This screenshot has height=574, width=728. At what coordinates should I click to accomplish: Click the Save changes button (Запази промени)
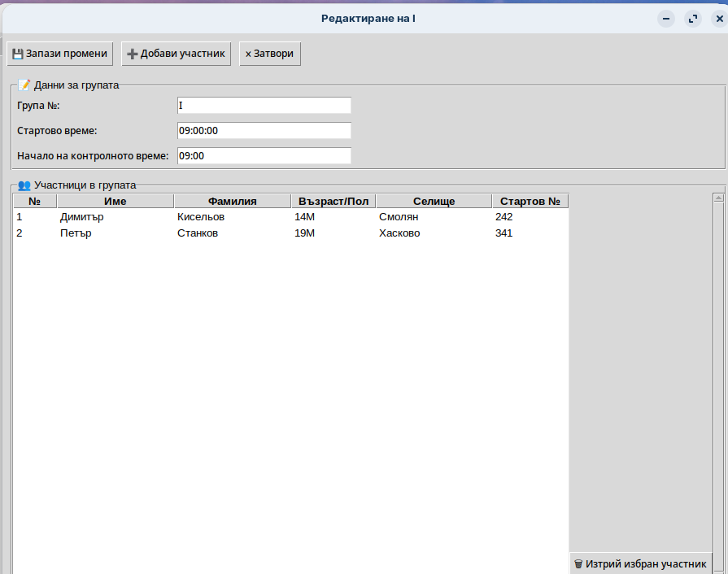pyautogui.click(x=59, y=54)
